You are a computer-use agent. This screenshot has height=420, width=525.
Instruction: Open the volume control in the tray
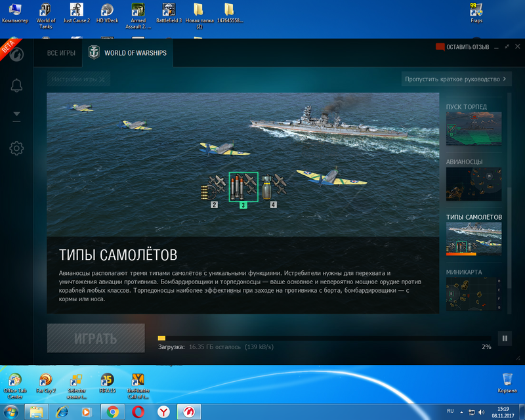pos(482,412)
